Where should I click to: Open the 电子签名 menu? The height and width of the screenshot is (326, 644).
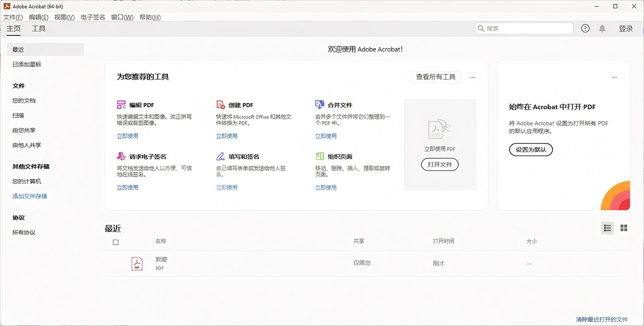[x=93, y=17]
